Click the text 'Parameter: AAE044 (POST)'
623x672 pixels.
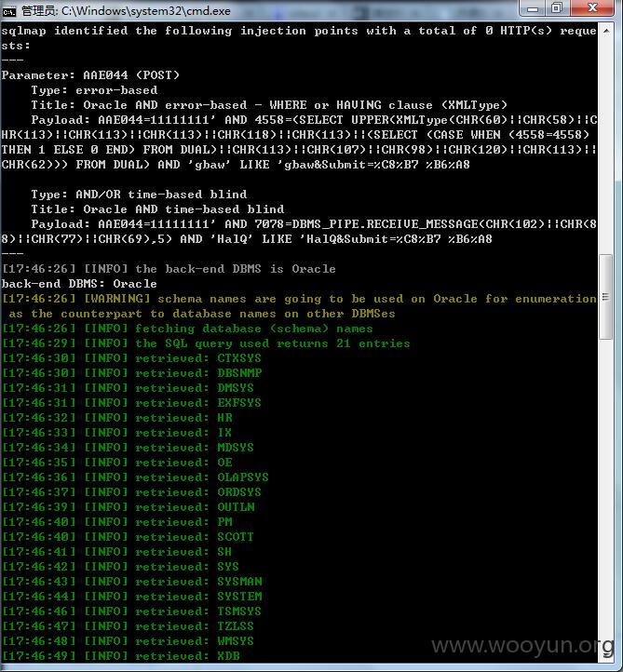click(90, 75)
